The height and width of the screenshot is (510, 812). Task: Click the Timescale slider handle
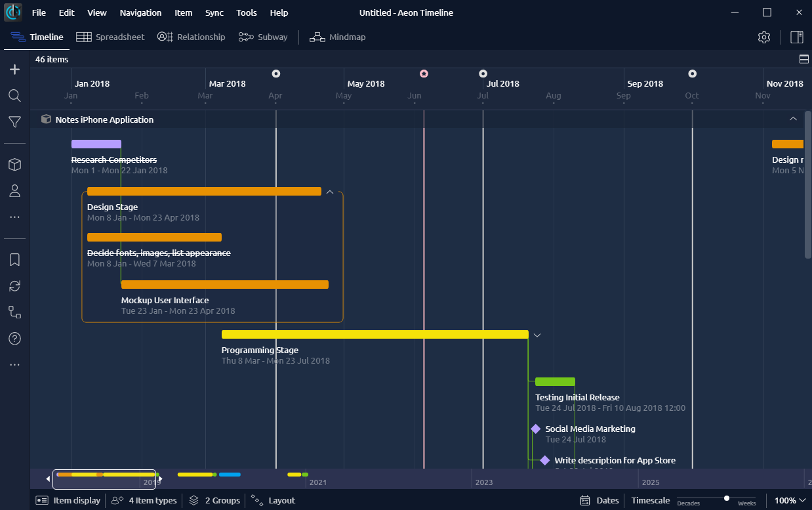(727, 498)
